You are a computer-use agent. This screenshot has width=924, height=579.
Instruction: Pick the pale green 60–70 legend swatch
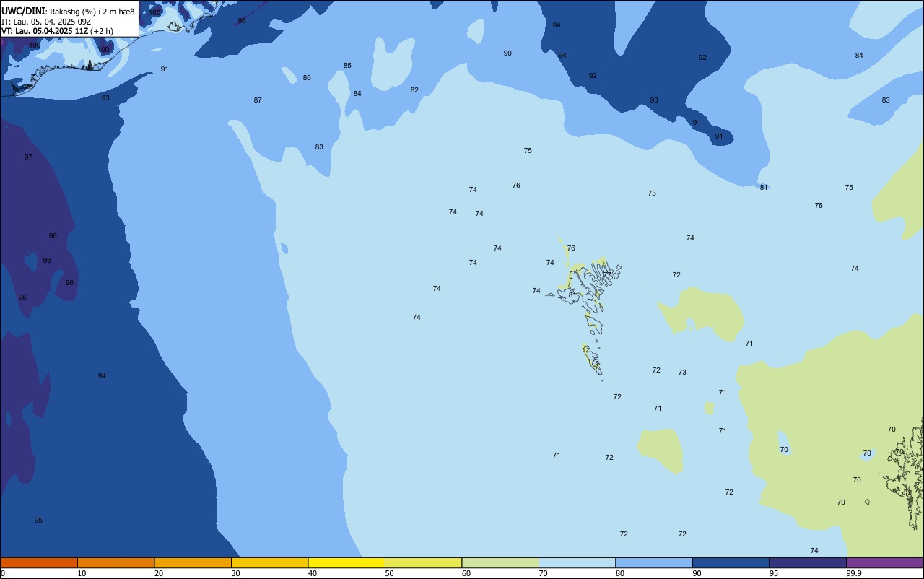(500, 562)
